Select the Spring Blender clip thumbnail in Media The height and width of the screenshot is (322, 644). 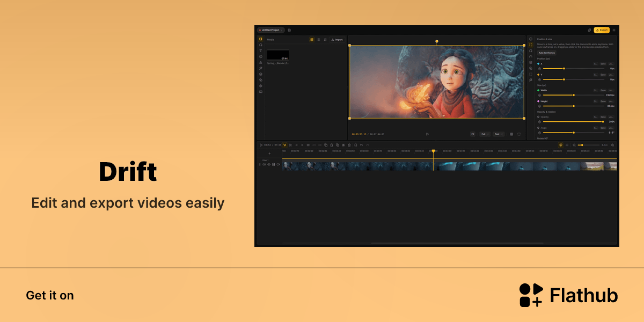(278, 55)
